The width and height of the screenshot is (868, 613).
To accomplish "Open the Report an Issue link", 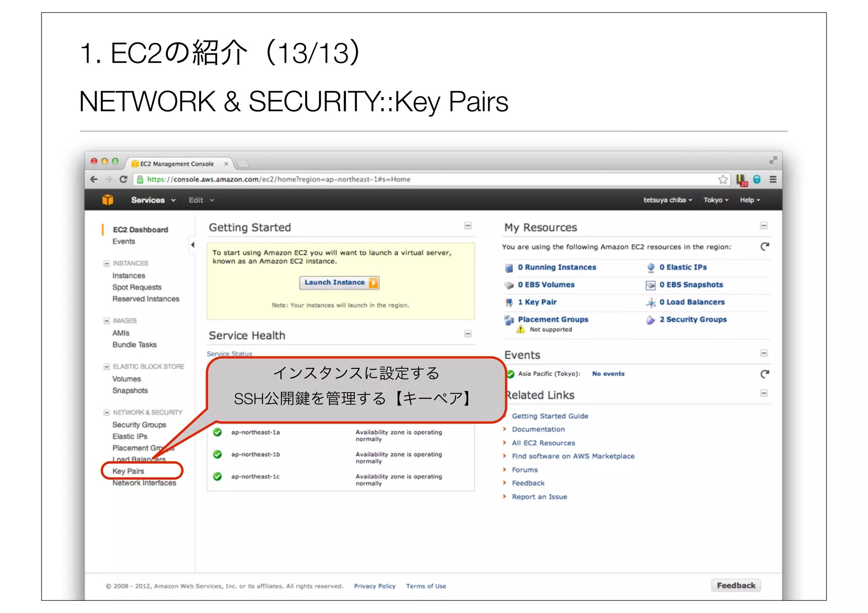I will click(540, 497).
